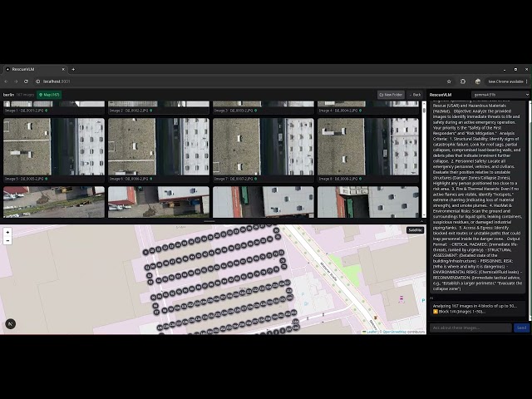Viewport: 532px width, 399px height.
Task: Click the berlin folder name
Action: [8, 95]
